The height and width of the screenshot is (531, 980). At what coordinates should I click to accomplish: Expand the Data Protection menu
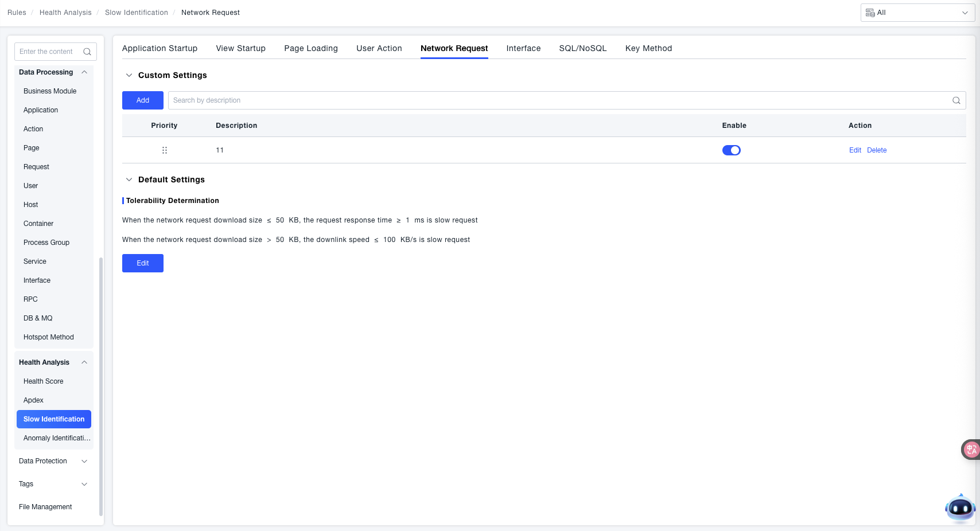[84, 461]
